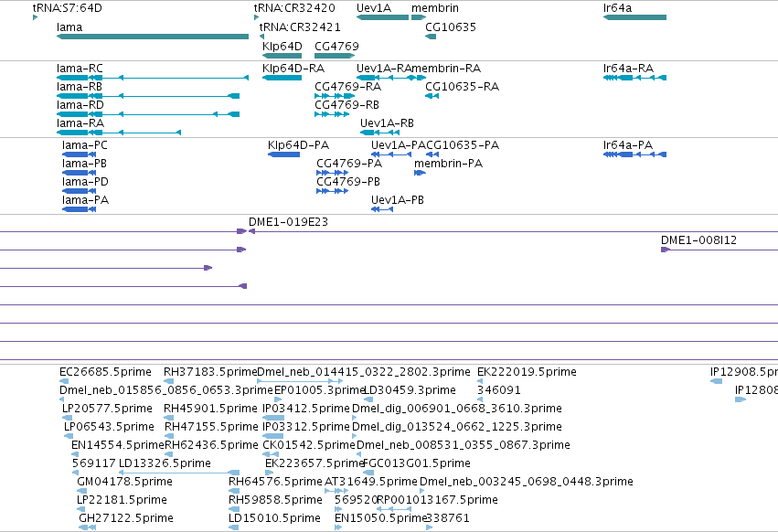Select Dmel_dig_013524_0662_1225.3prime EST label
Viewport: 778px width, 532px height.
[x=457, y=427]
